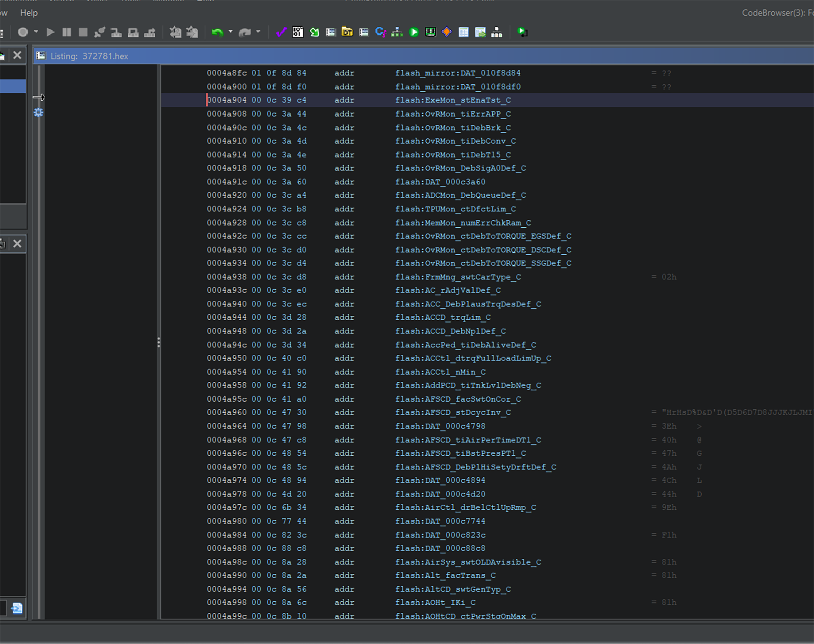Click the debugger resume play icon

pos(50,32)
